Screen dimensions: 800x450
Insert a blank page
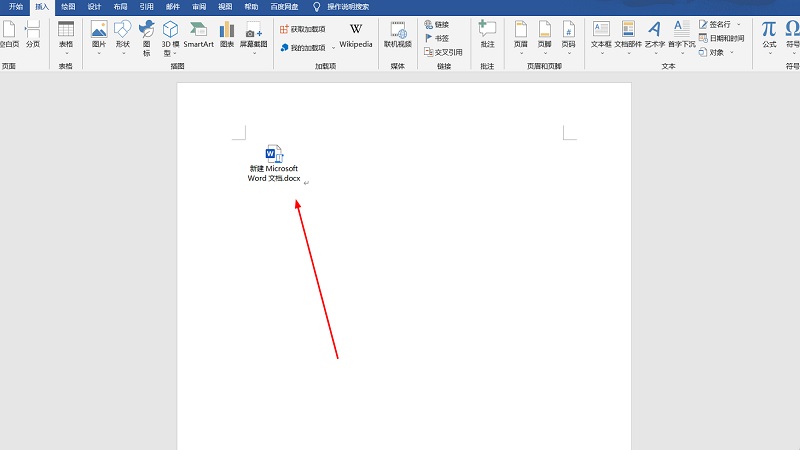click(9, 35)
